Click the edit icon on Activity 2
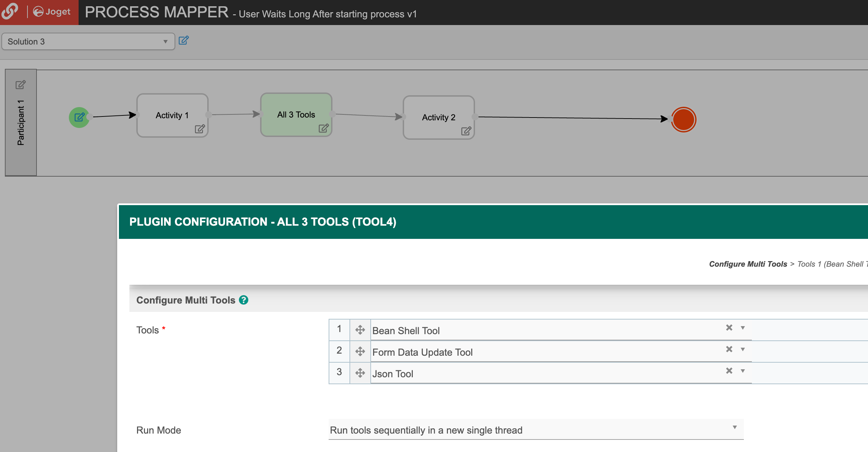Image resolution: width=868 pixels, height=452 pixels. pos(466,131)
